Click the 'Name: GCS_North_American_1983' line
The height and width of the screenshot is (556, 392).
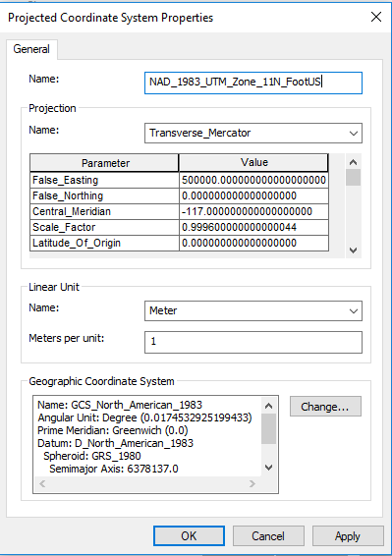120,405
